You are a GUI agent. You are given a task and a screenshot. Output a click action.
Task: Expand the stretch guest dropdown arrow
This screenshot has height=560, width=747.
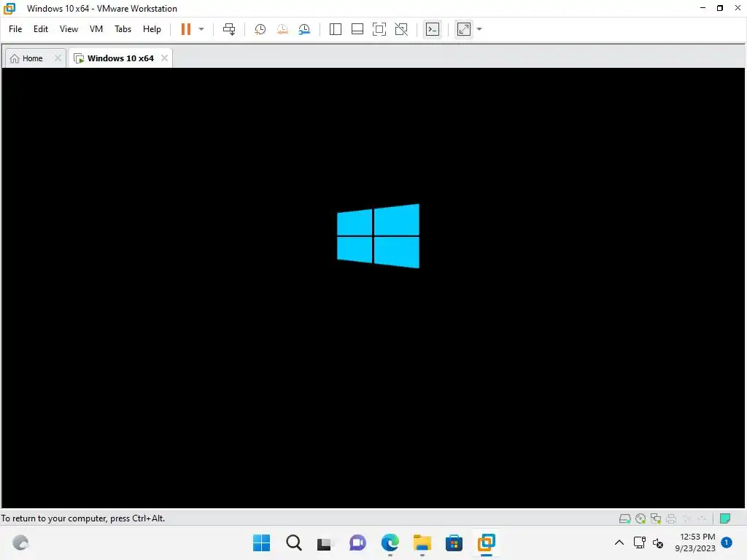click(479, 29)
